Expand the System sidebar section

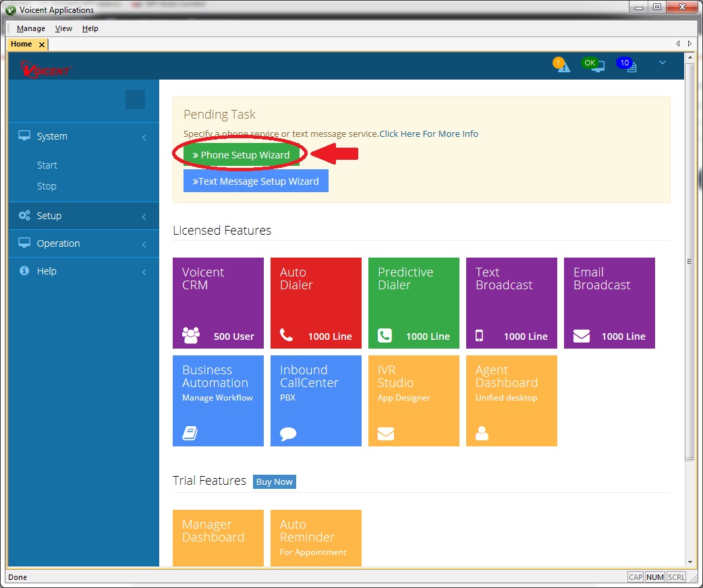[x=84, y=136]
